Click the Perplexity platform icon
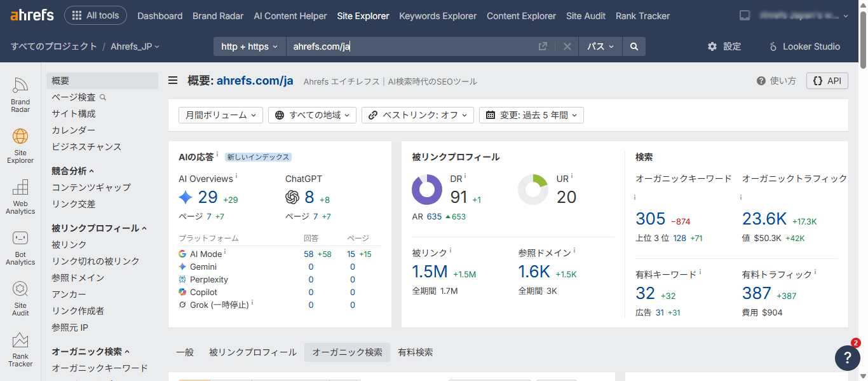Screen dimensions: 868x381 [x=182, y=279]
